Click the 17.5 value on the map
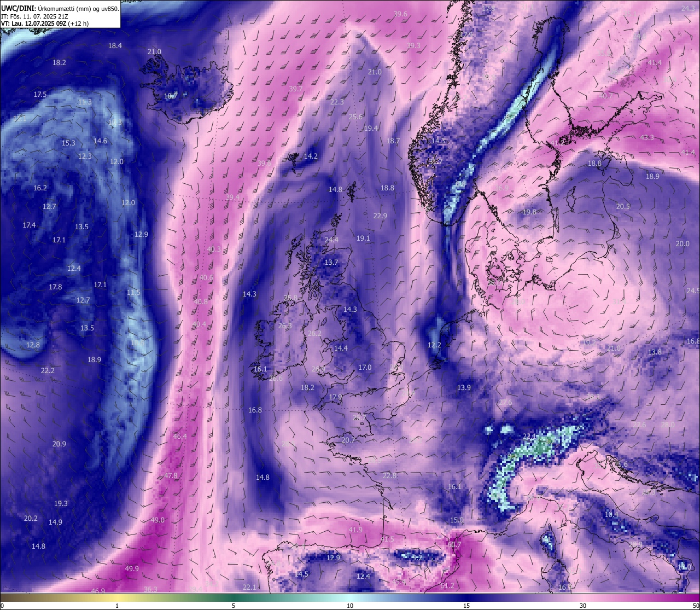The width and height of the screenshot is (700, 610). pos(40,95)
